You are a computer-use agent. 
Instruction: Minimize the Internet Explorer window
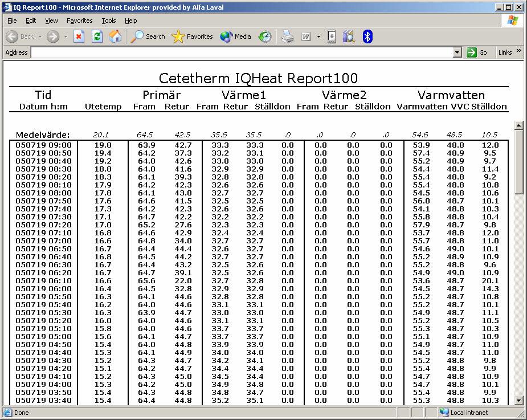pos(500,7)
